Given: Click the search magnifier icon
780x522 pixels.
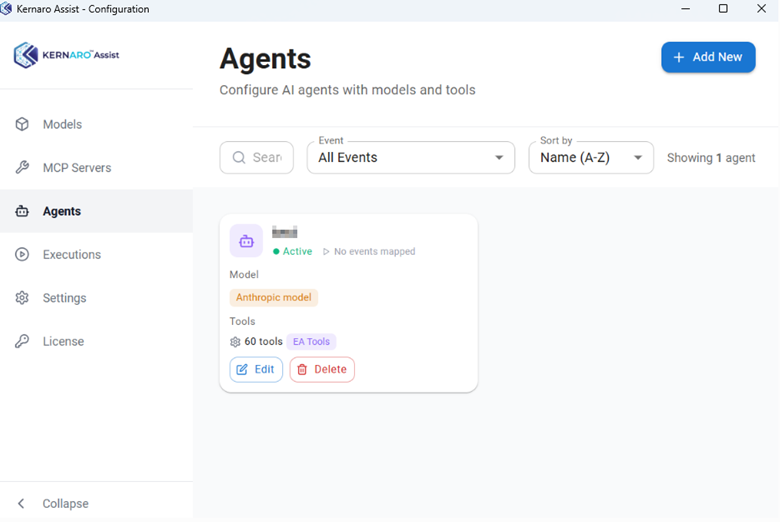Looking at the screenshot, I should click(x=239, y=157).
